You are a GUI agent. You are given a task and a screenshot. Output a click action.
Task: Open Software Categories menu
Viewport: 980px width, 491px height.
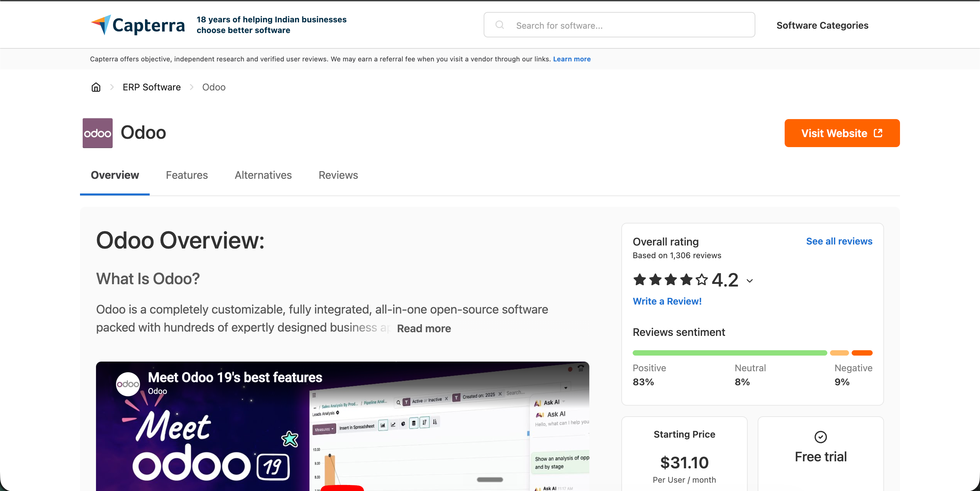822,25
